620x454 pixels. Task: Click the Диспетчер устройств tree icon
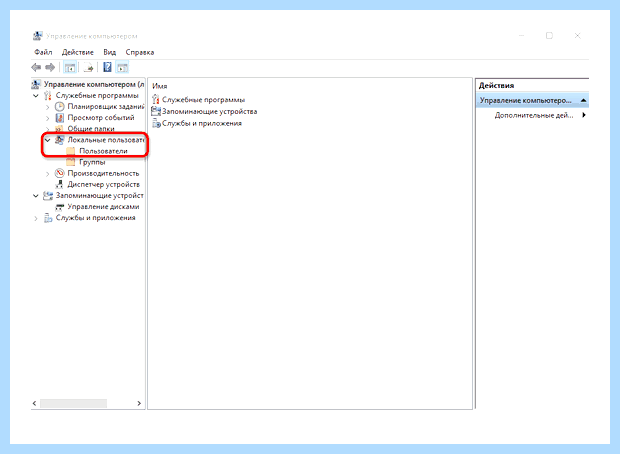point(59,184)
